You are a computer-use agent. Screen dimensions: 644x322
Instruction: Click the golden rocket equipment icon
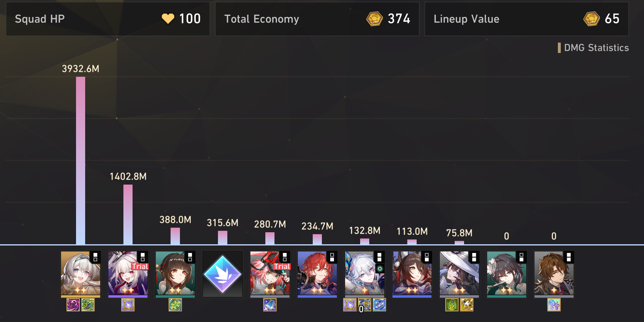pyautogui.click(x=467, y=305)
